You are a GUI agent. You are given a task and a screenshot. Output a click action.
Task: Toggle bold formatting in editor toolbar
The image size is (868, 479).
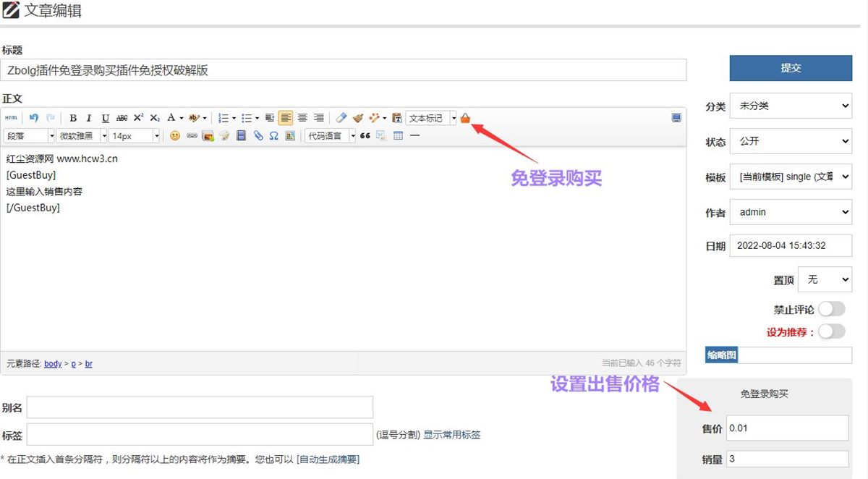click(x=73, y=118)
